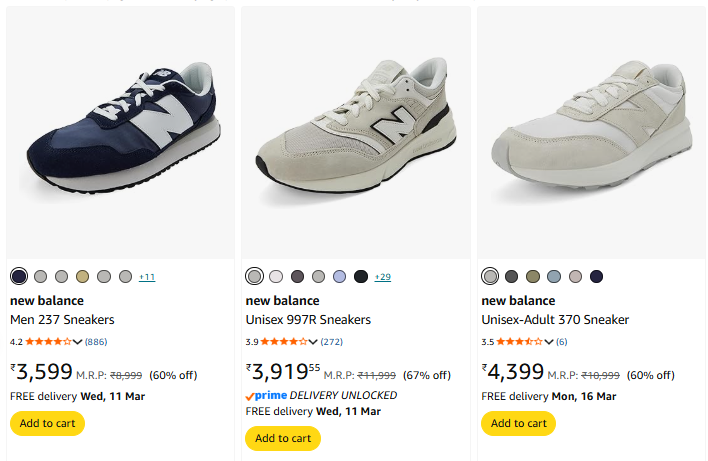Click the star rating icons for Unisex 997R Sneakers
Screen dimensions: 708x461
pyautogui.click(x=285, y=342)
